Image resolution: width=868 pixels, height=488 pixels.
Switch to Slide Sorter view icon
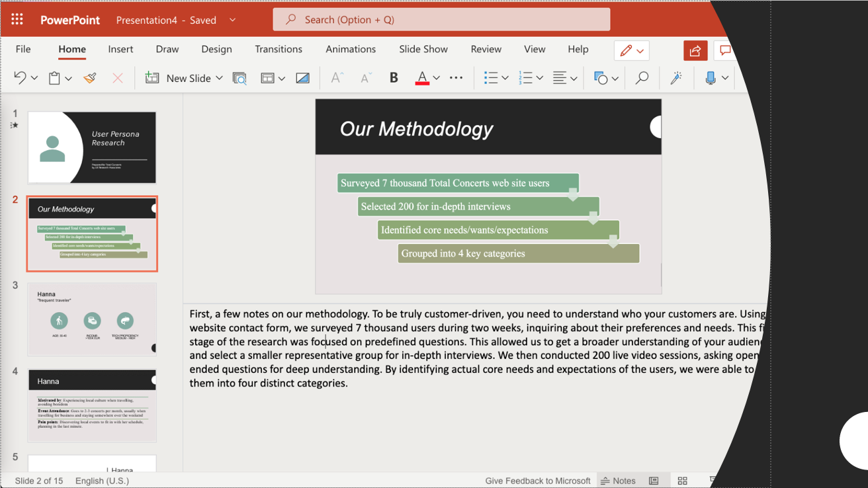tap(683, 481)
